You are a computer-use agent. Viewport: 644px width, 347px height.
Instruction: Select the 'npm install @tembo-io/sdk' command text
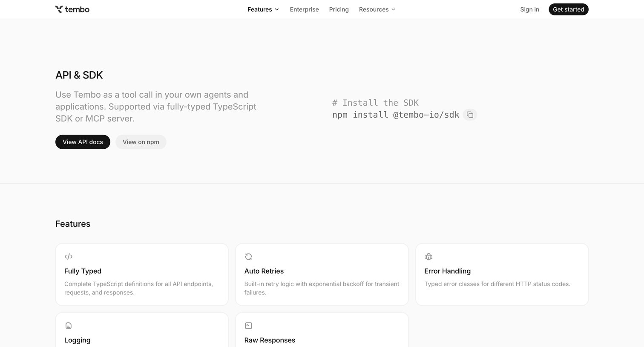(396, 115)
